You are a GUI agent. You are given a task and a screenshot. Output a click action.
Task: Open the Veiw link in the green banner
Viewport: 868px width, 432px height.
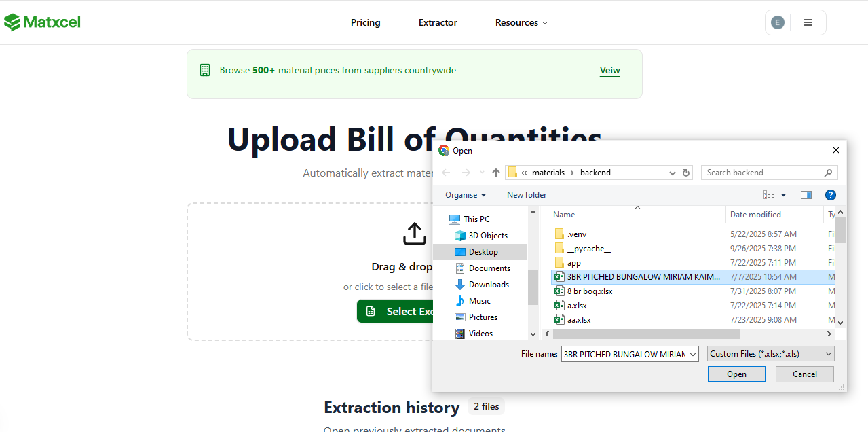click(x=609, y=70)
